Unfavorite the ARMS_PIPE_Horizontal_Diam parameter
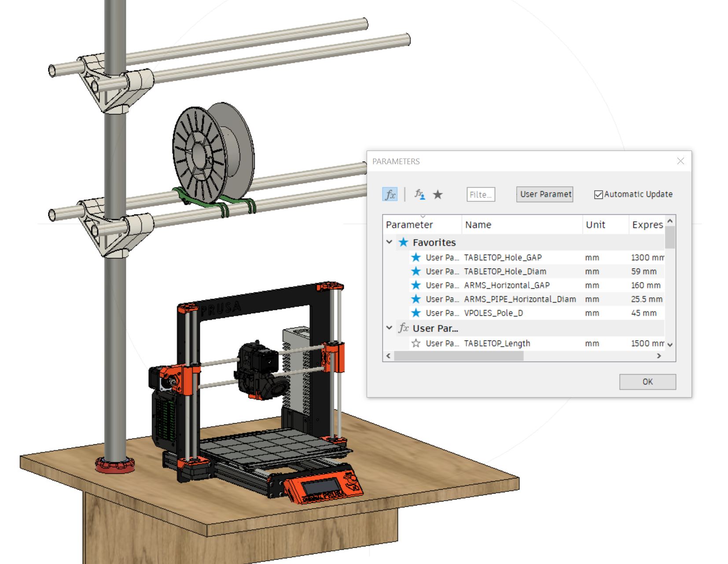 pos(415,299)
